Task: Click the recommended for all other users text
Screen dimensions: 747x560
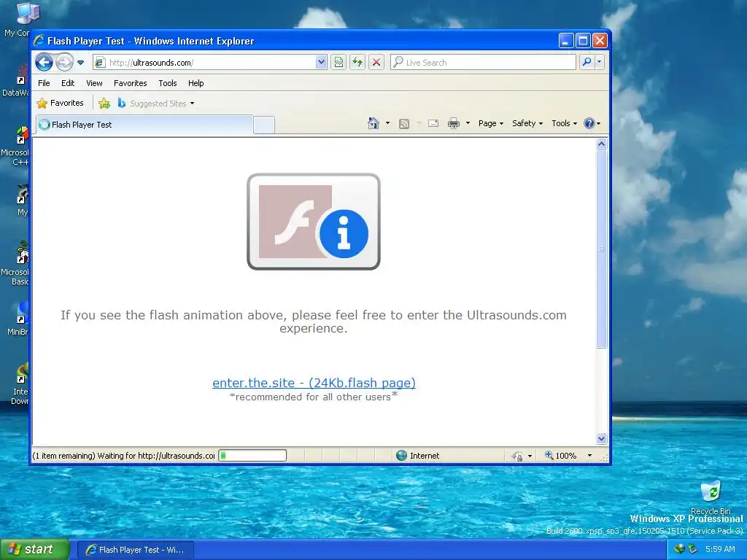Action: 314,397
